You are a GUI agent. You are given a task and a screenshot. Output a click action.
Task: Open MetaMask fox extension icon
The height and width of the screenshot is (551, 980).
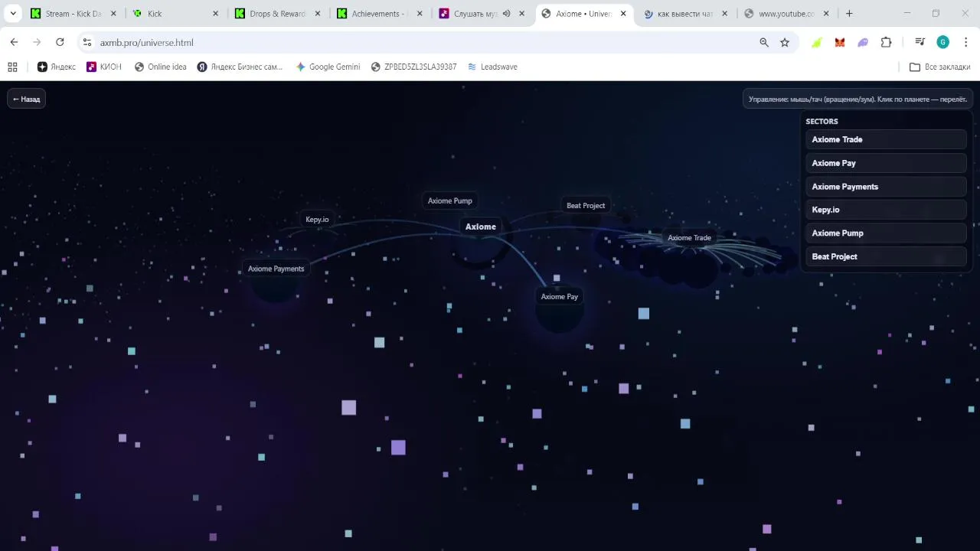pyautogui.click(x=840, y=42)
